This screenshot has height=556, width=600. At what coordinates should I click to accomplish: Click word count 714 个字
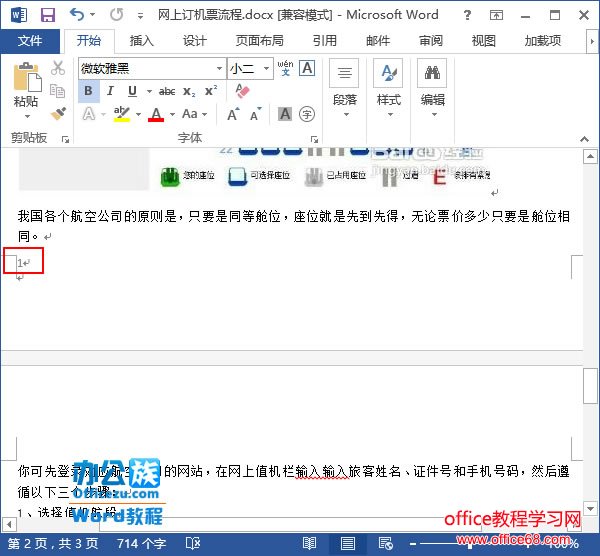141,543
